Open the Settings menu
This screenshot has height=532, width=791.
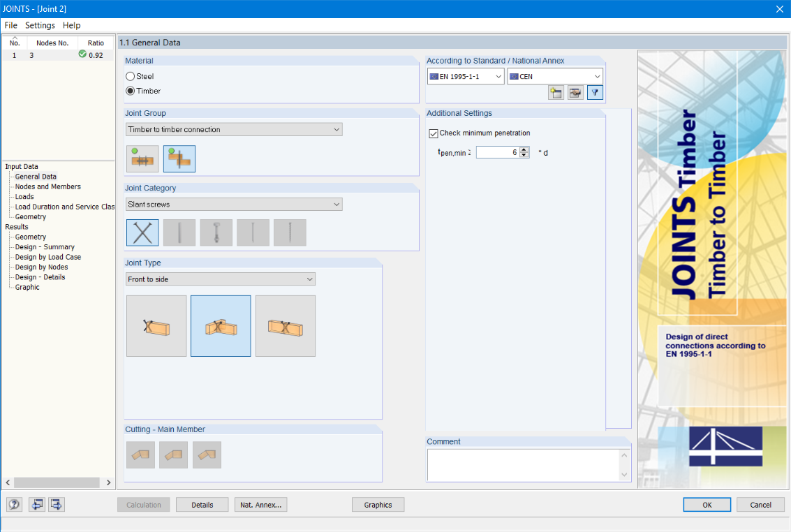click(40, 25)
